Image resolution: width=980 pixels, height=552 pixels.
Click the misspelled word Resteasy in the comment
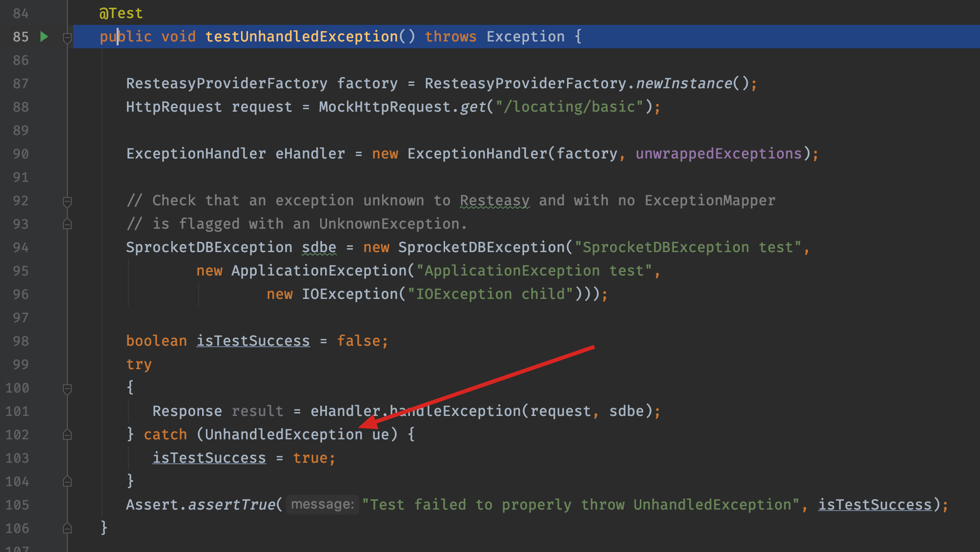pos(494,200)
